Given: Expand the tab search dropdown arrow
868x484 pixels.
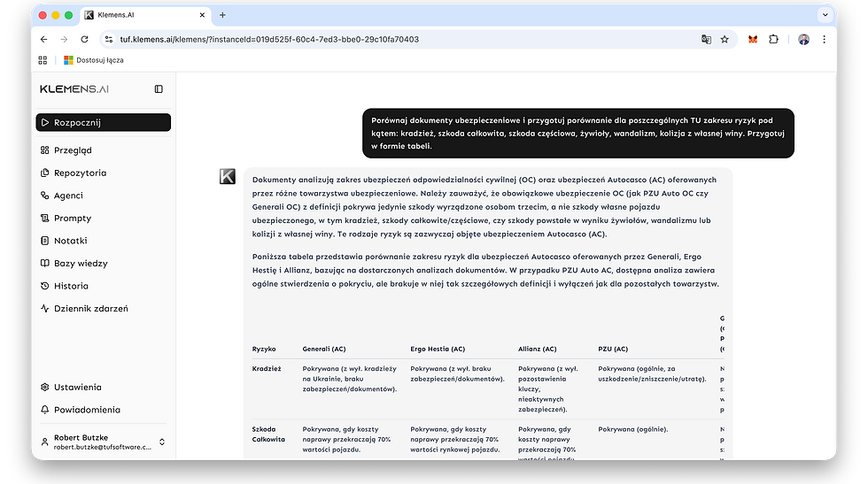Looking at the screenshot, I should (825, 15).
